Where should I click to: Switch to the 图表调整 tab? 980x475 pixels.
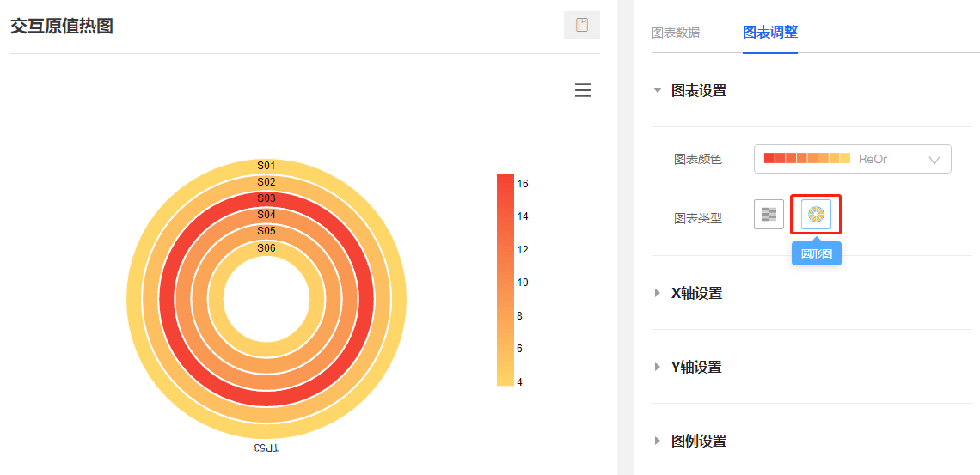pyautogui.click(x=770, y=33)
